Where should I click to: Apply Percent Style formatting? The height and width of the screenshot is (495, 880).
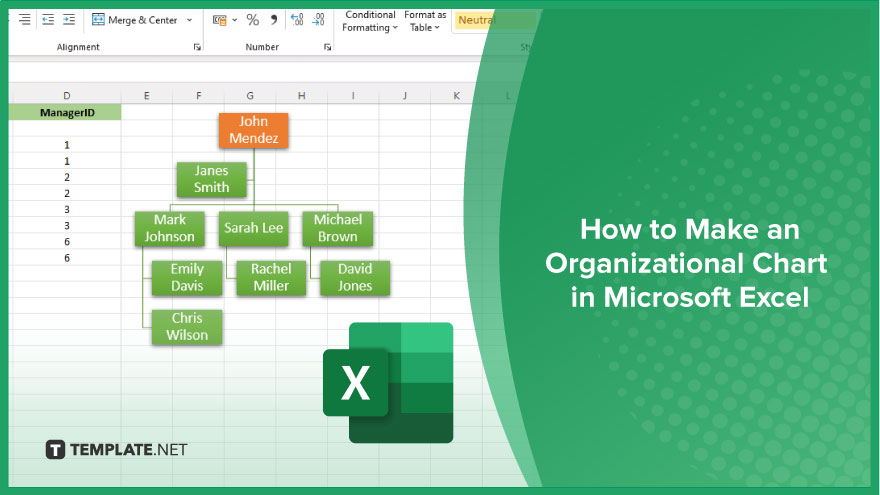pyautogui.click(x=253, y=20)
